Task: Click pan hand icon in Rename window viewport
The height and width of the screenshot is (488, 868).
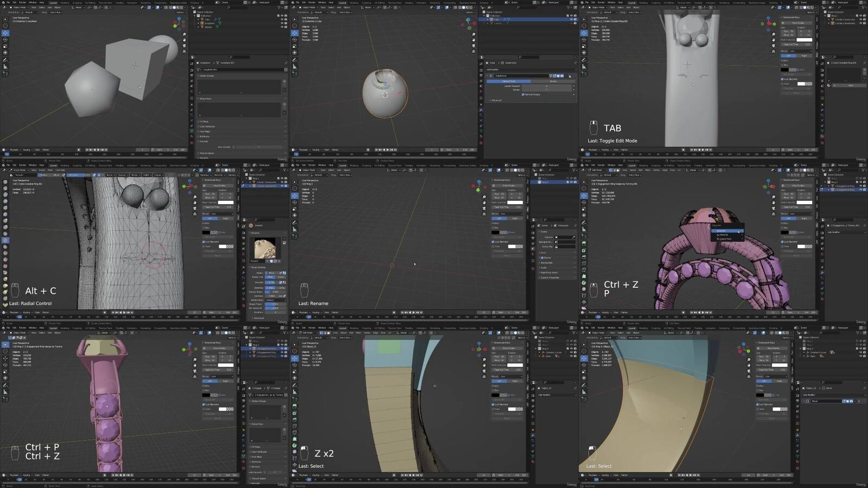Action: click(x=484, y=202)
